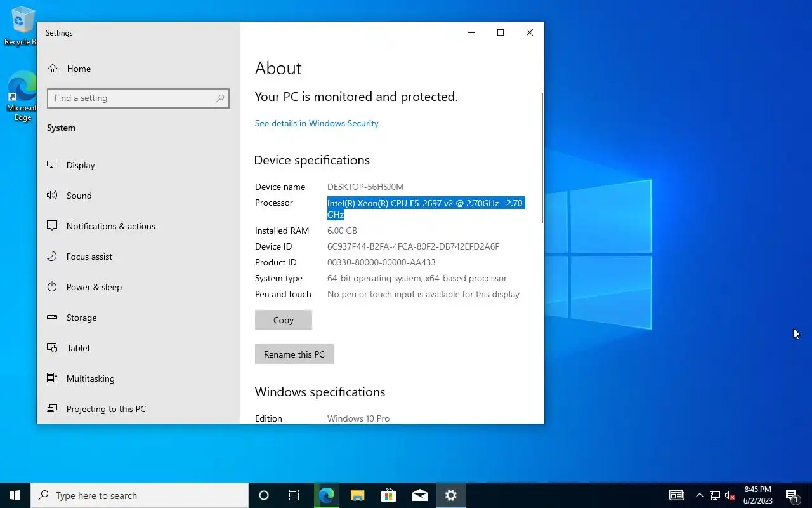812x508 pixels.
Task: Click the Windows 10 Pro edition value
Action: pos(358,418)
